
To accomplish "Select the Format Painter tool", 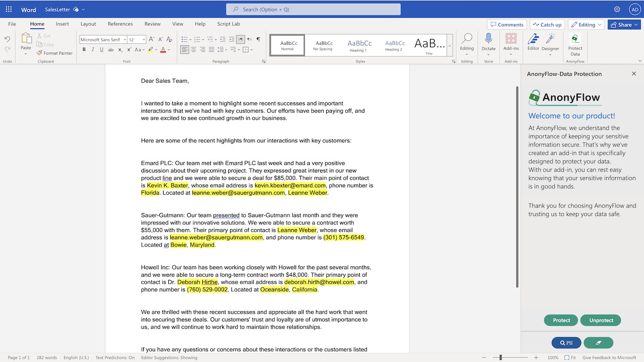I will (x=55, y=53).
